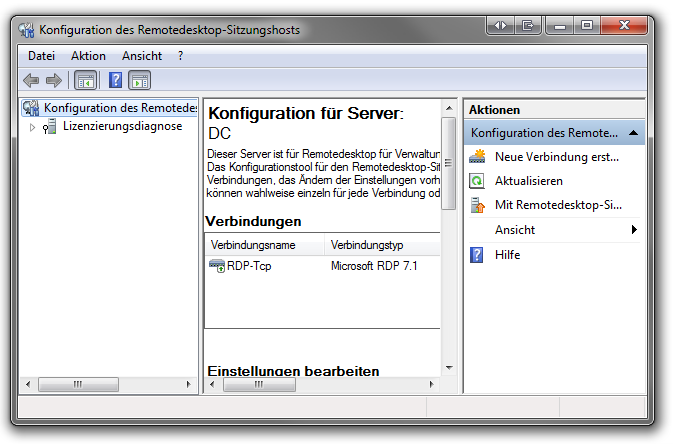The height and width of the screenshot is (444, 677).
Task: Click the Forward arrow in toolbar
Action: pos(53,80)
